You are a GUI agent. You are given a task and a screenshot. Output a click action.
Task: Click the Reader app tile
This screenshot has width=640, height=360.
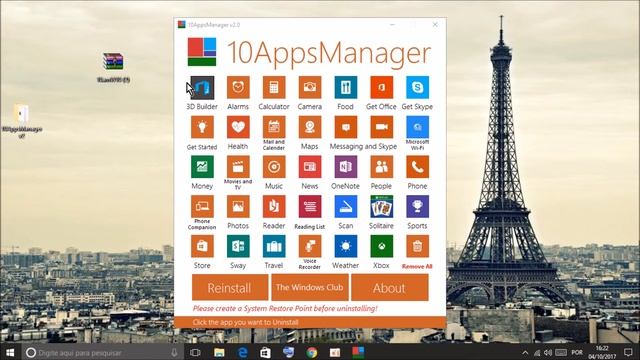274,207
